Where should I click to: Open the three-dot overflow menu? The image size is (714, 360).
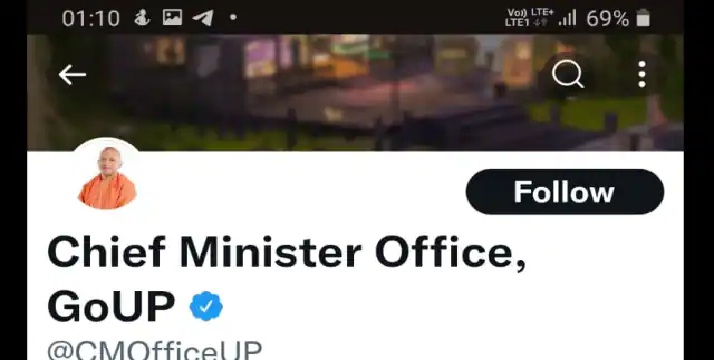(642, 74)
